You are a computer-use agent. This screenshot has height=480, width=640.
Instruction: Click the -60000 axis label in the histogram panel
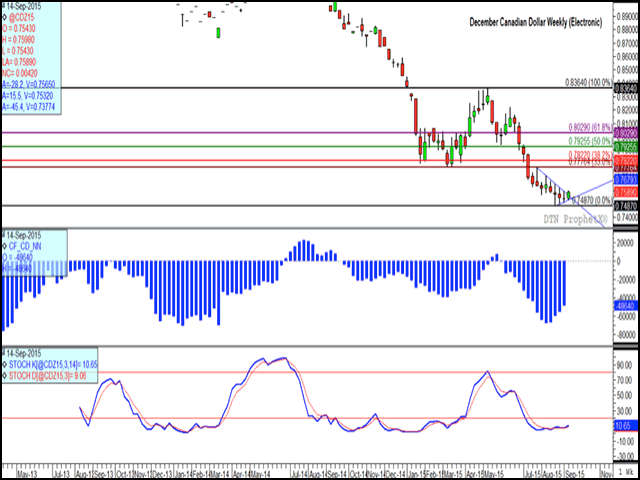627,316
